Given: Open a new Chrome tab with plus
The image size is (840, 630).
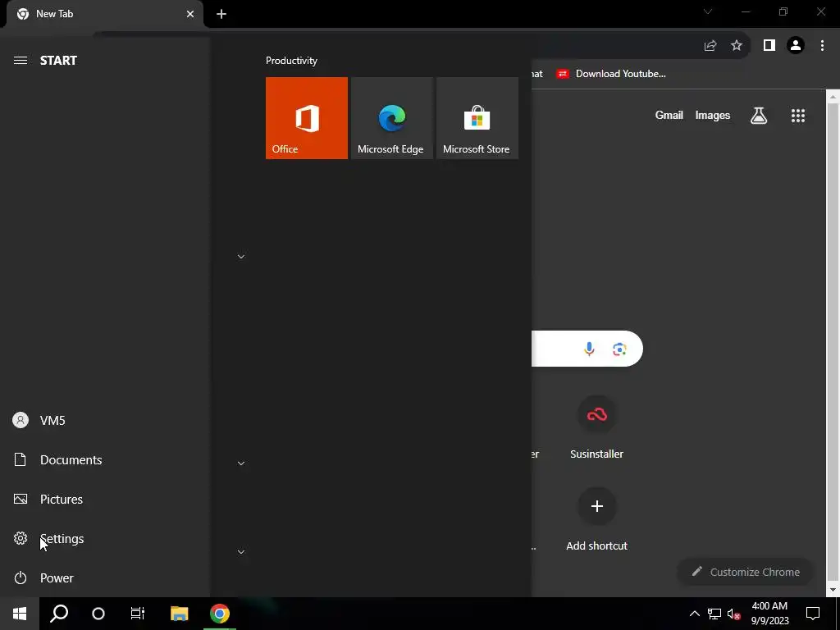Looking at the screenshot, I should click(x=221, y=14).
